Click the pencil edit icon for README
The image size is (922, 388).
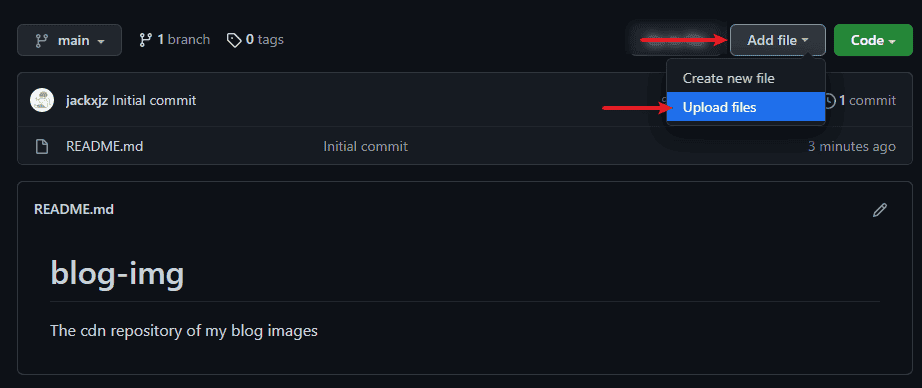pyautogui.click(x=880, y=210)
